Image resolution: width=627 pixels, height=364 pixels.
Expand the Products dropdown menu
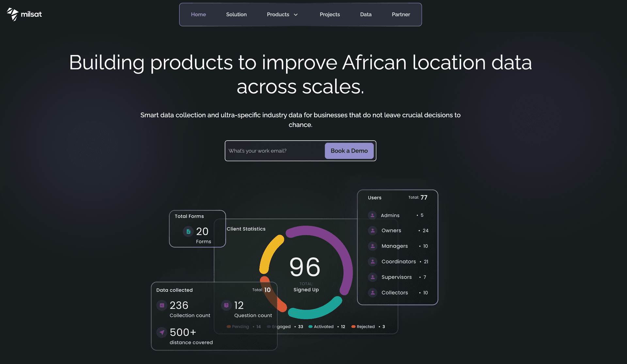282,14
